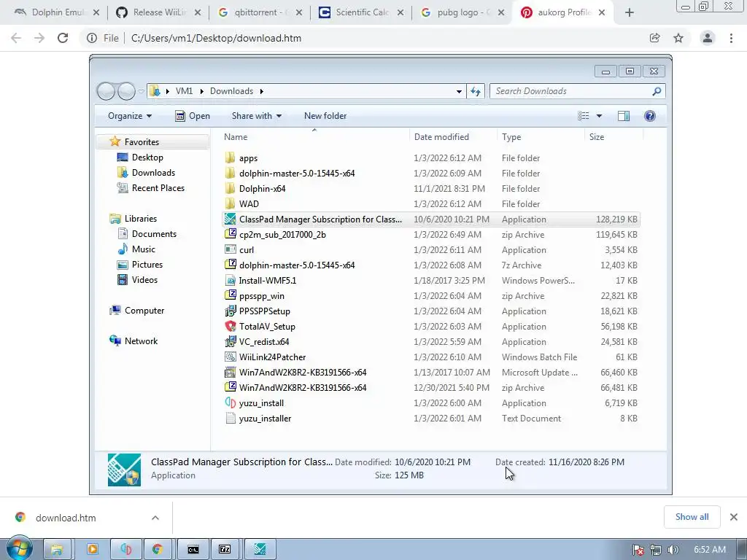Screen dimensions: 747x560
Task: Click the Open button in Explorer toolbar
Action: coord(193,116)
